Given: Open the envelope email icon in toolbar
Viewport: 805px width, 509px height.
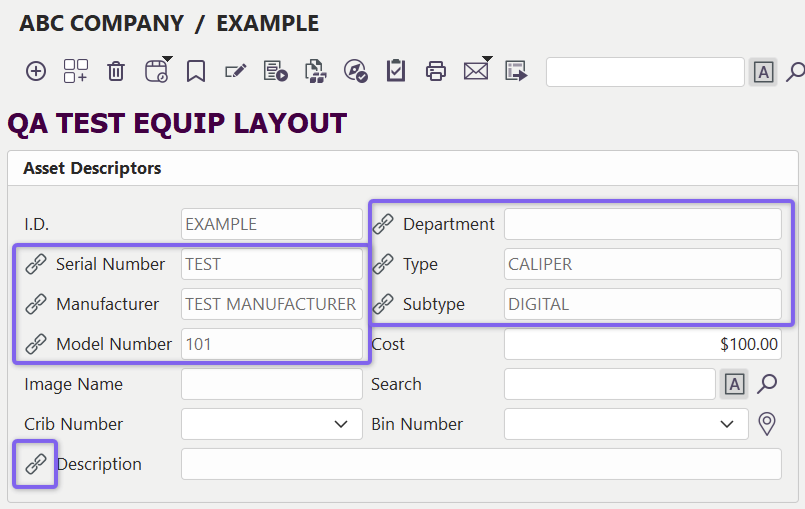Looking at the screenshot, I should click(x=475, y=71).
